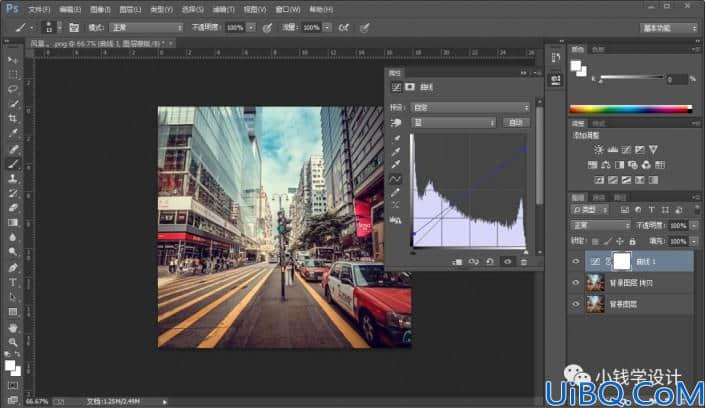Delete the Curves adjustment layer via trash icon
Screen dimensions: 705x408
coord(524,262)
